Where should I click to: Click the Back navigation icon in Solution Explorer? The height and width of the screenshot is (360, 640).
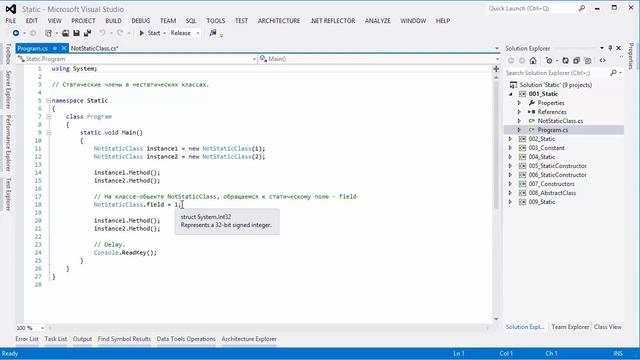511,61
